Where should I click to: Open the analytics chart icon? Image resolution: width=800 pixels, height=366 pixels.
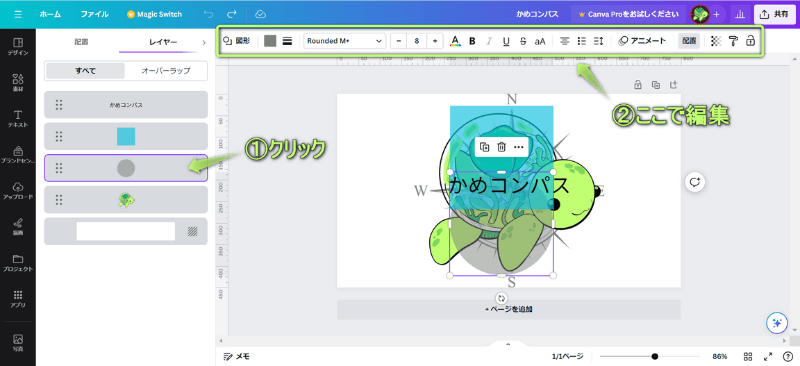click(739, 14)
